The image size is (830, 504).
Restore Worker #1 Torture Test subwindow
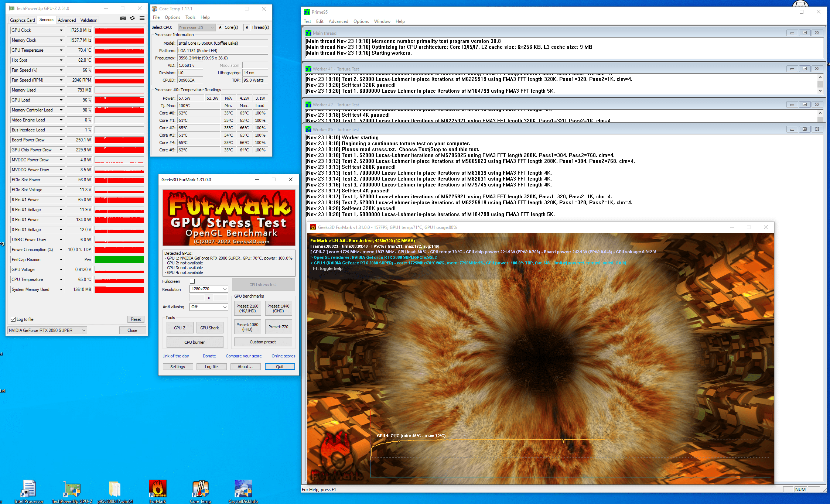tap(805, 69)
